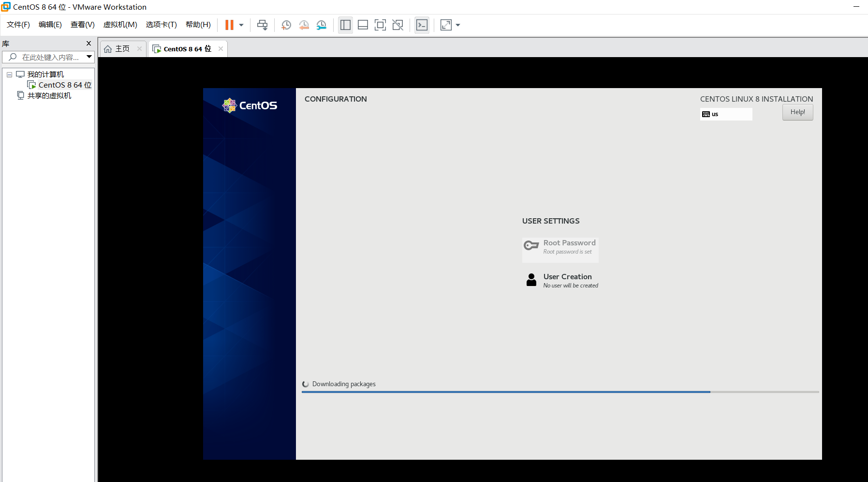Click the us keyboard layout indicator
868x482 pixels.
click(726, 114)
